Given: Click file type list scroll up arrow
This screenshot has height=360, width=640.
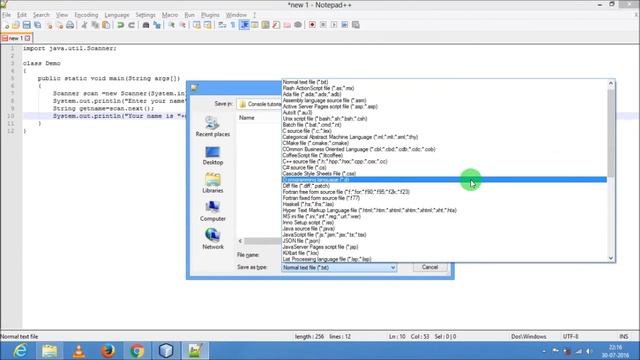Looking at the screenshot, I should [x=611, y=83].
